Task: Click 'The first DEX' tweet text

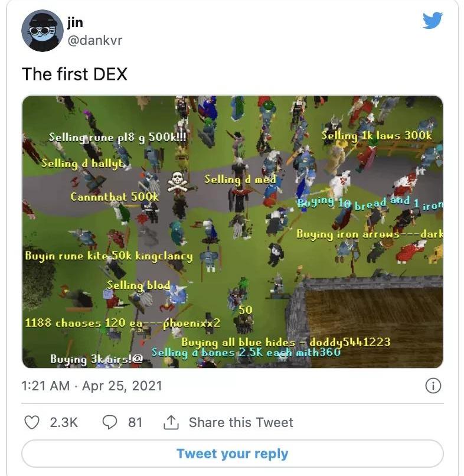Action: pos(74,74)
